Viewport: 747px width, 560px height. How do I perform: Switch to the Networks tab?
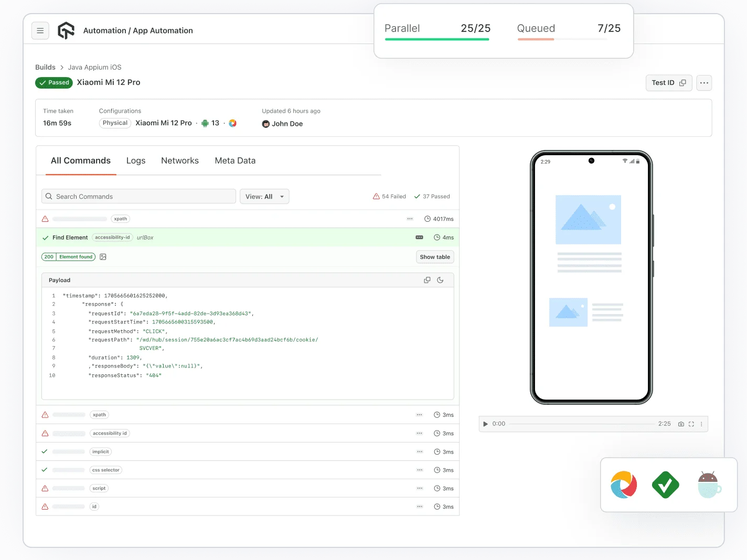(x=180, y=160)
